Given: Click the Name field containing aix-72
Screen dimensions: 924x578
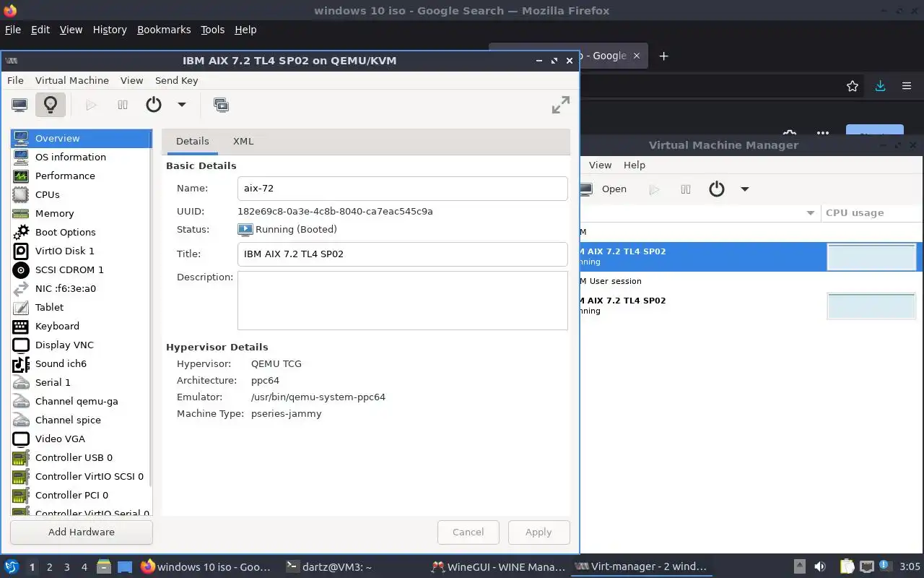Looking at the screenshot, I should point(402,188).
